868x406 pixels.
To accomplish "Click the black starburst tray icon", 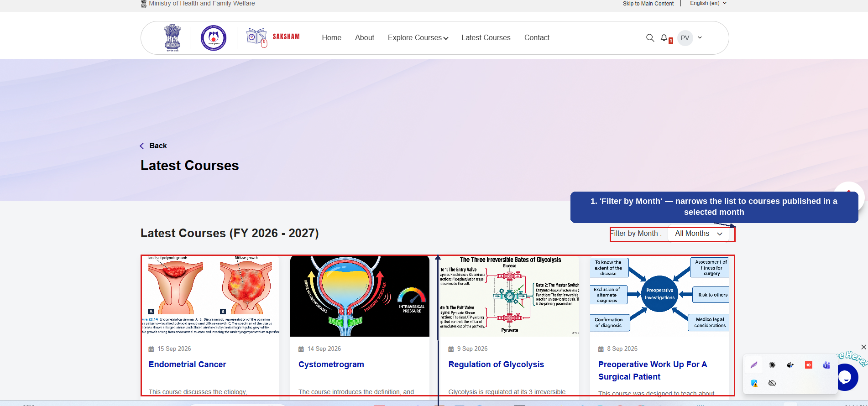I will point(772,365).
